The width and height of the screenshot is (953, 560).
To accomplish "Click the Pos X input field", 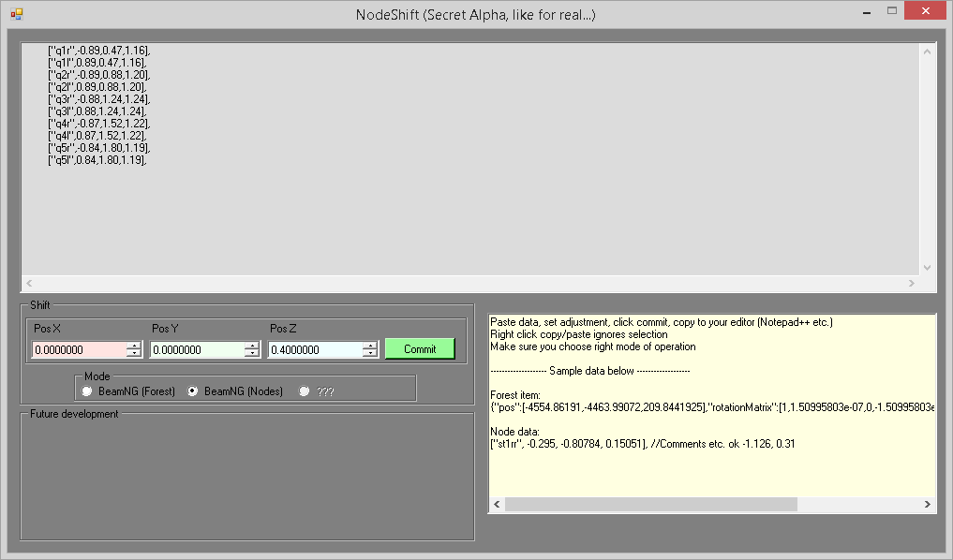I will point(80,350).
